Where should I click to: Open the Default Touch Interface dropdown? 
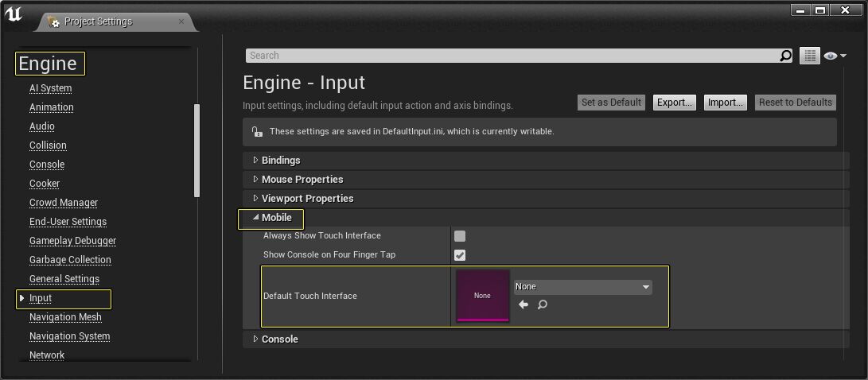[x=582, y=287]
